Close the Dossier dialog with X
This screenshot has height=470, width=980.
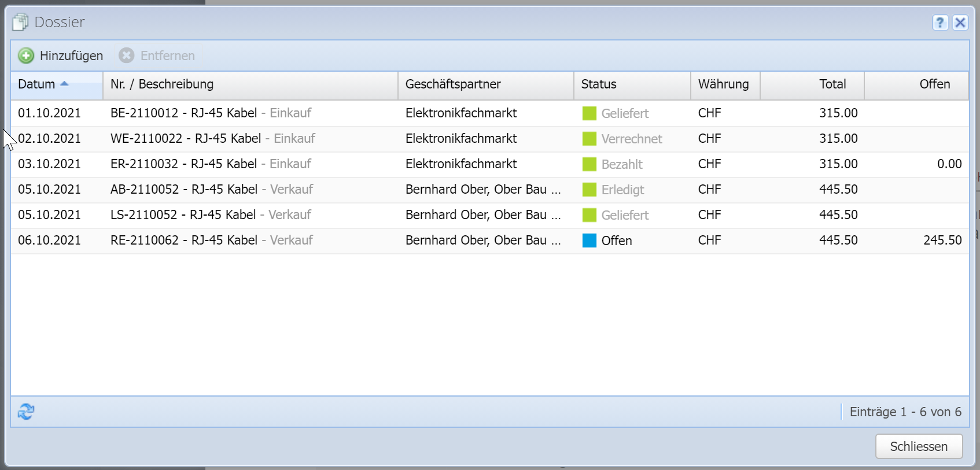pyautogui.click(x=960, y=23)
